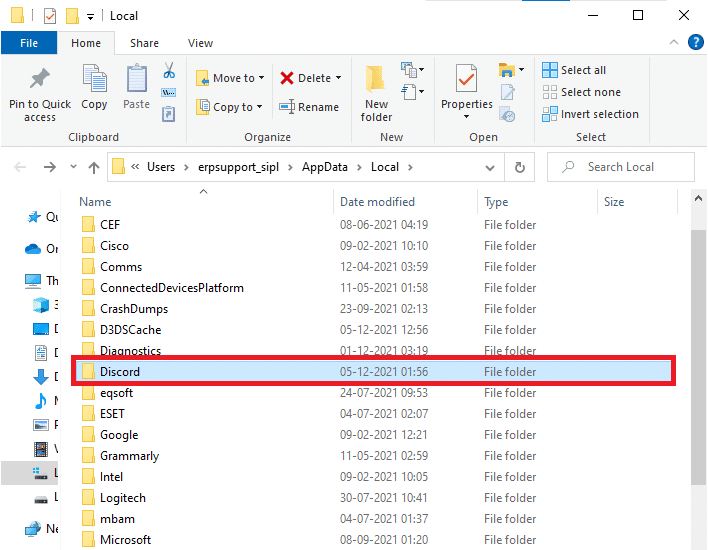The image size is (708, 550).
Task: Open the Easy access dropdown
Action: click(x=413, y=92)
